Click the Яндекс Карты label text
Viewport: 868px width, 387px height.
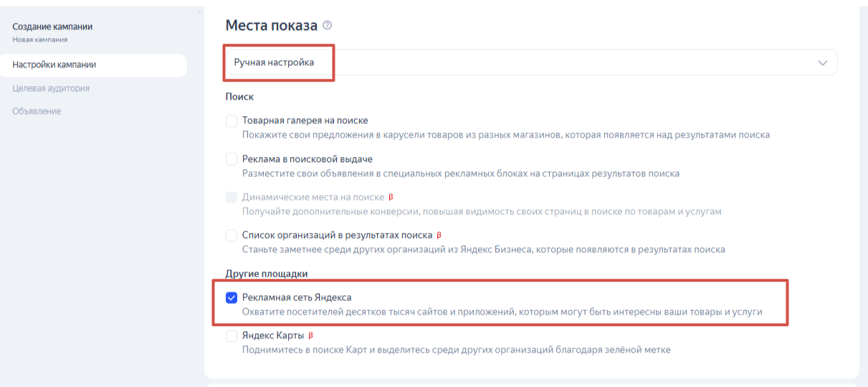(273, 335)
